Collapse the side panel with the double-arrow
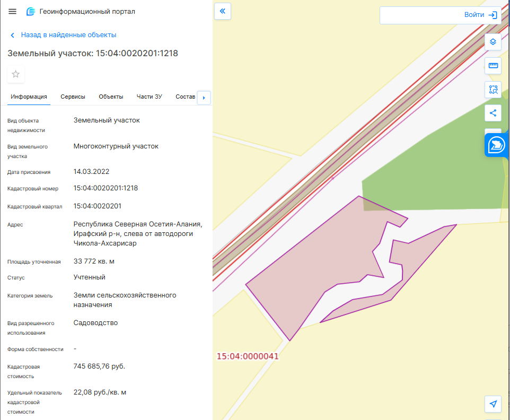 [223, 11]
